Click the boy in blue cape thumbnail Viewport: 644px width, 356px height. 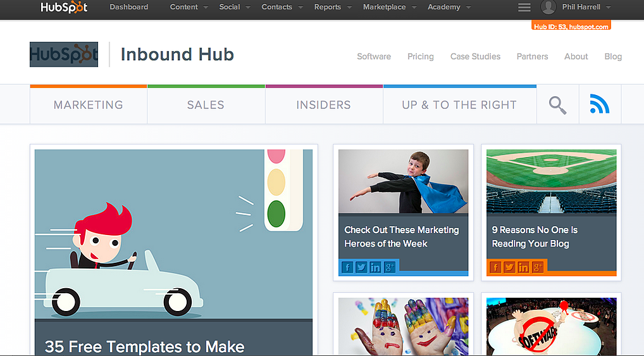[404, 181]
